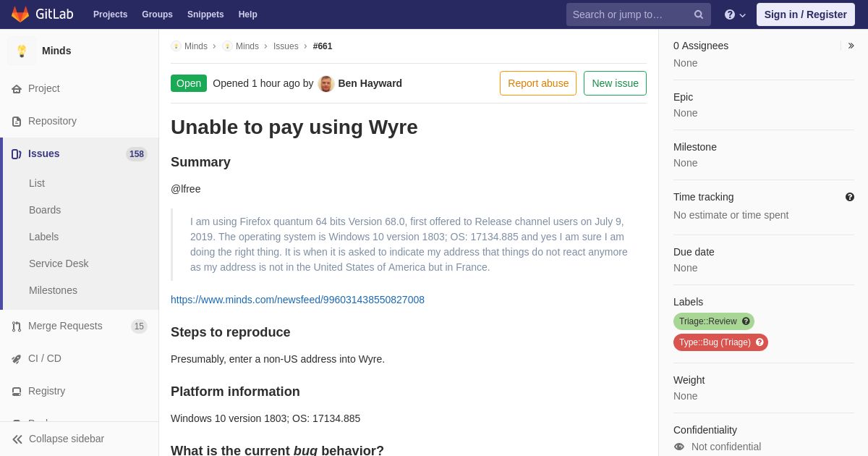The image size is (868, 456).
Task: Click the Platform information heading
Action: [x=235, y=392]
